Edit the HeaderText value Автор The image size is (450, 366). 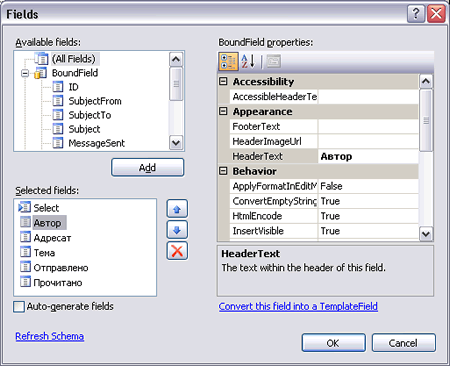(x=368, y=156)
